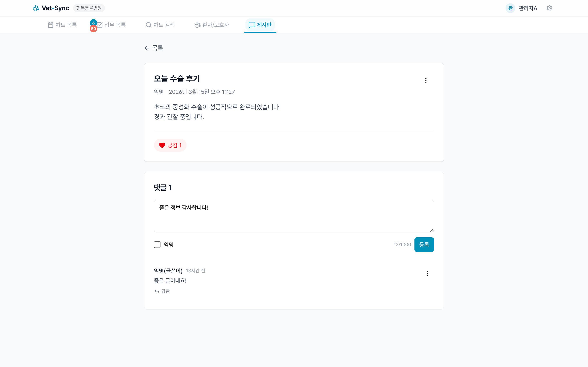Click the Vet-Sync logo icon
This screenshot has height=367, width=588.
[36, 8]
